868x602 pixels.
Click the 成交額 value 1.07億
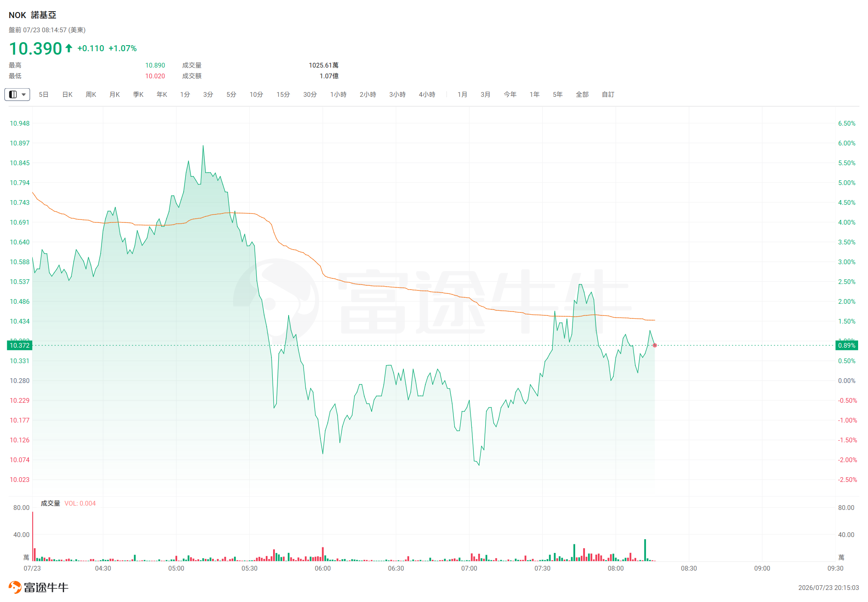[329, 76]
